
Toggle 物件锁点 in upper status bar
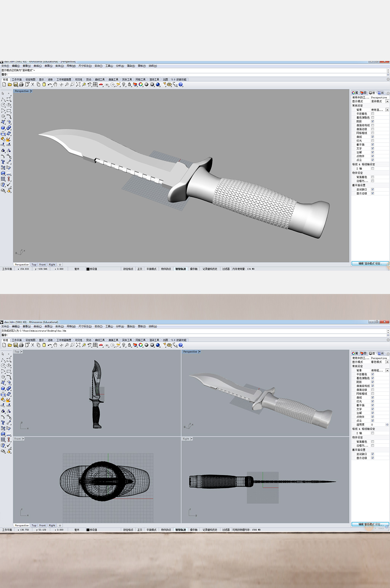coord(166,269)
